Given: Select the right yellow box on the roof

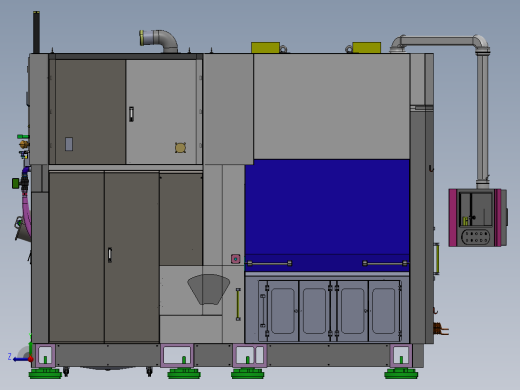Looking at the screenshot, I should [367, 48].
